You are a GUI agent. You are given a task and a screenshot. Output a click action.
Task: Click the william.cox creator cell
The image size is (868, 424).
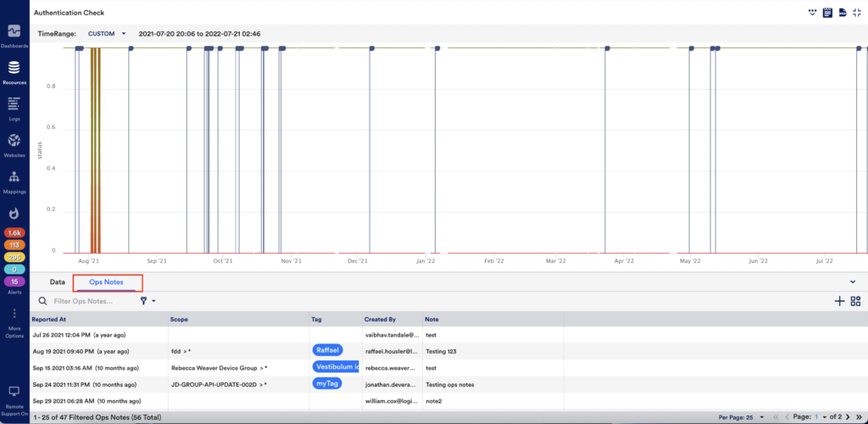[x=392, y=401]
